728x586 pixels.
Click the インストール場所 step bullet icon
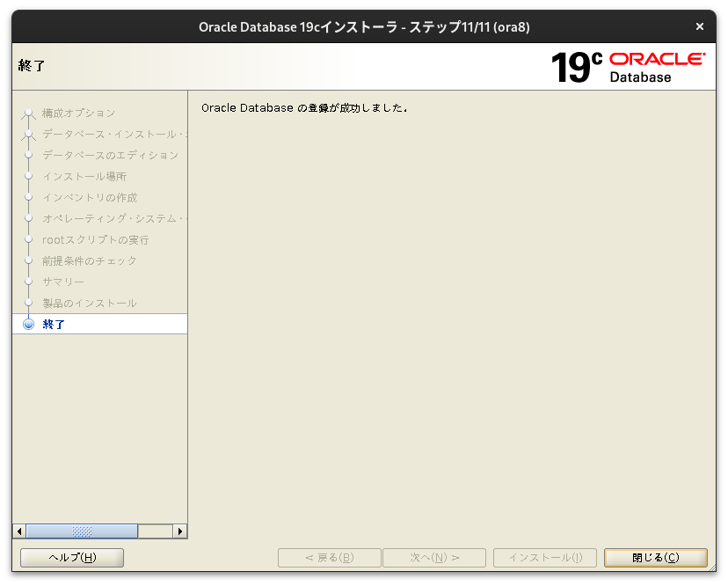[29, 176]
